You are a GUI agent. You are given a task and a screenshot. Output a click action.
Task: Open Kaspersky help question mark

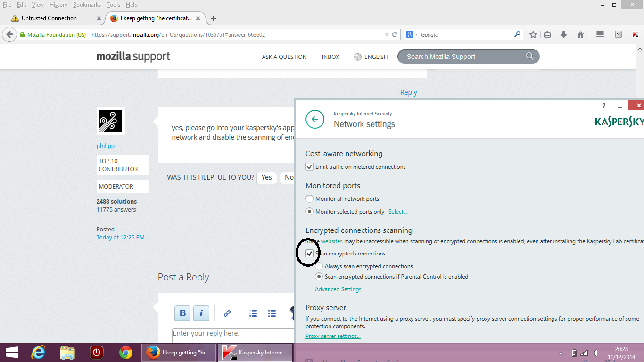tap(604, 106)
